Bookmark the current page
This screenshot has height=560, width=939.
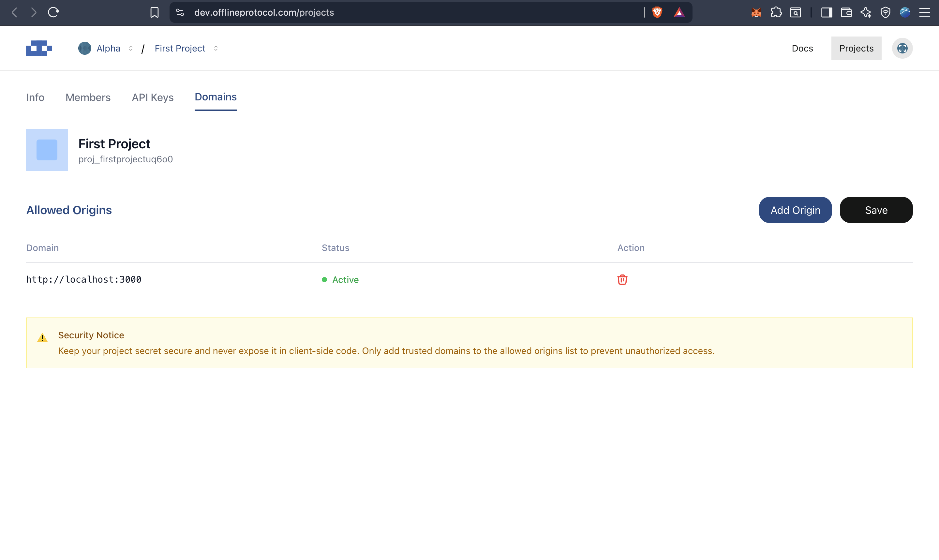click(154, 12)
